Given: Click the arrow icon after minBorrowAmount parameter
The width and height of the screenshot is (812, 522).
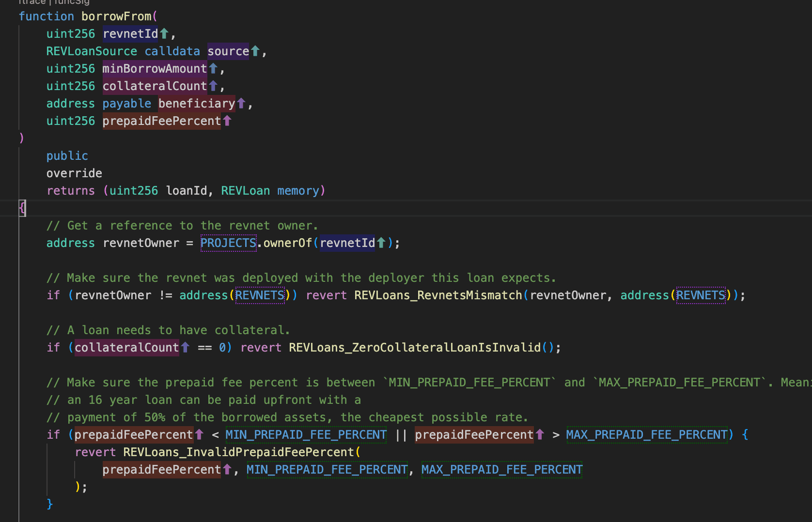Looking at the screenshot, I should (213, 68).
